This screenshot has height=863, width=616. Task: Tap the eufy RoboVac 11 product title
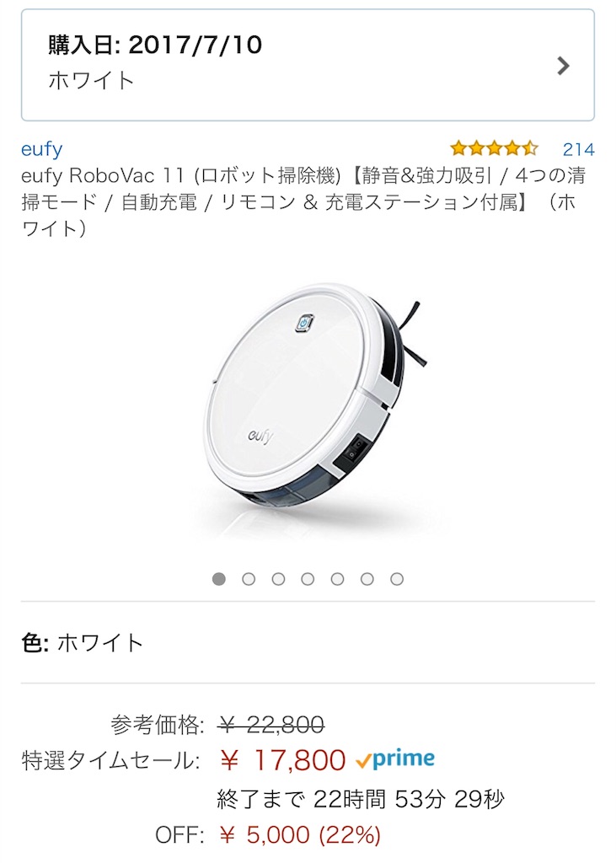point(303,201)
